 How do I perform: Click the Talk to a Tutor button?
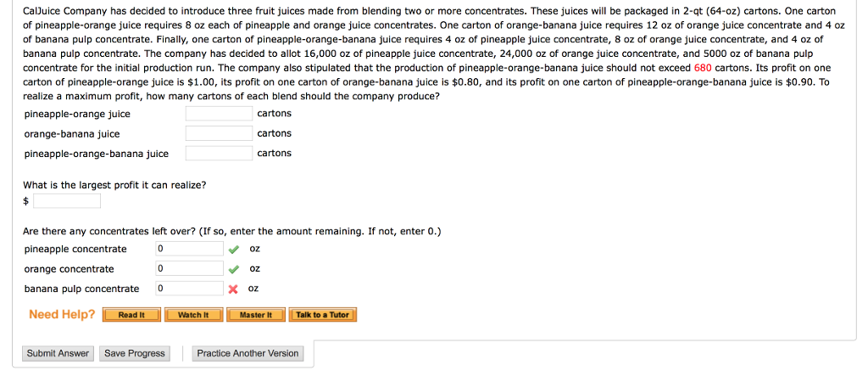pos(321,315)
